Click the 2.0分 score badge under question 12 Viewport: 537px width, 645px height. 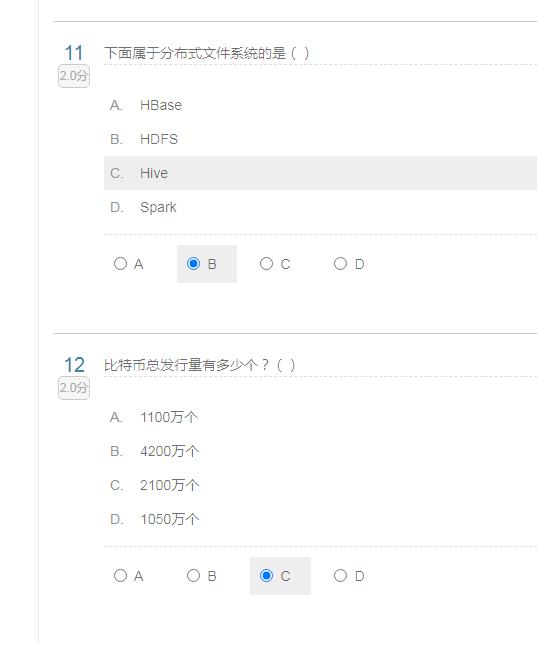click(x=74, y=387)
